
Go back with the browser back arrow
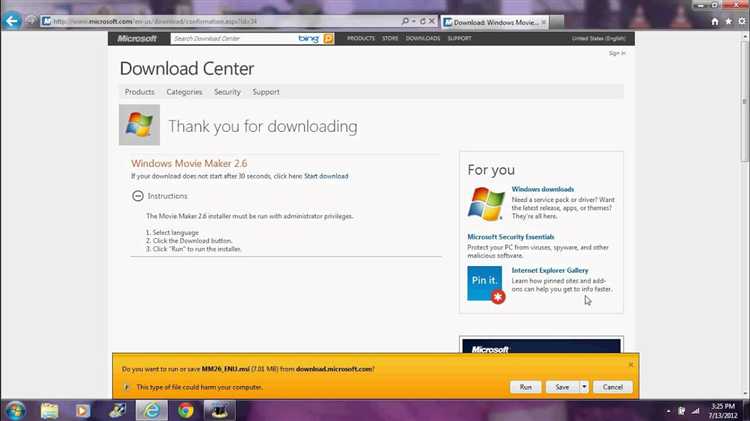click(12, 21)
